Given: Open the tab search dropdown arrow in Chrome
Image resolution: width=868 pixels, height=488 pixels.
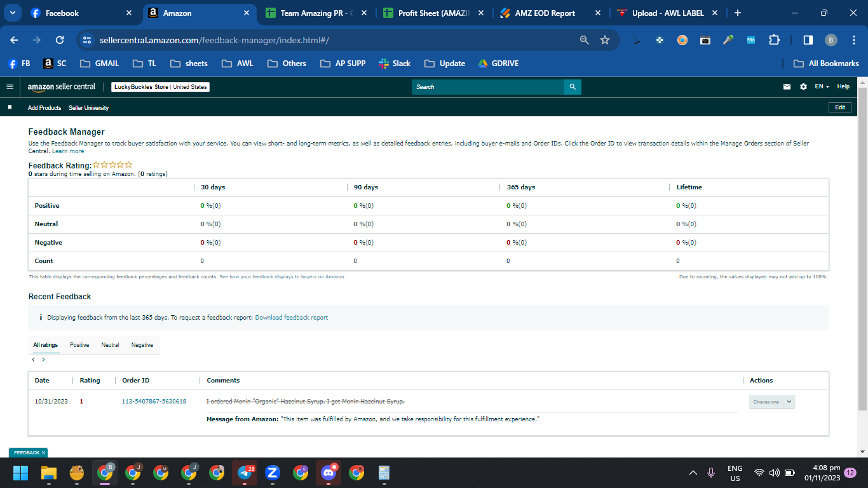Looking at the screenshot, I should (13, 13).
